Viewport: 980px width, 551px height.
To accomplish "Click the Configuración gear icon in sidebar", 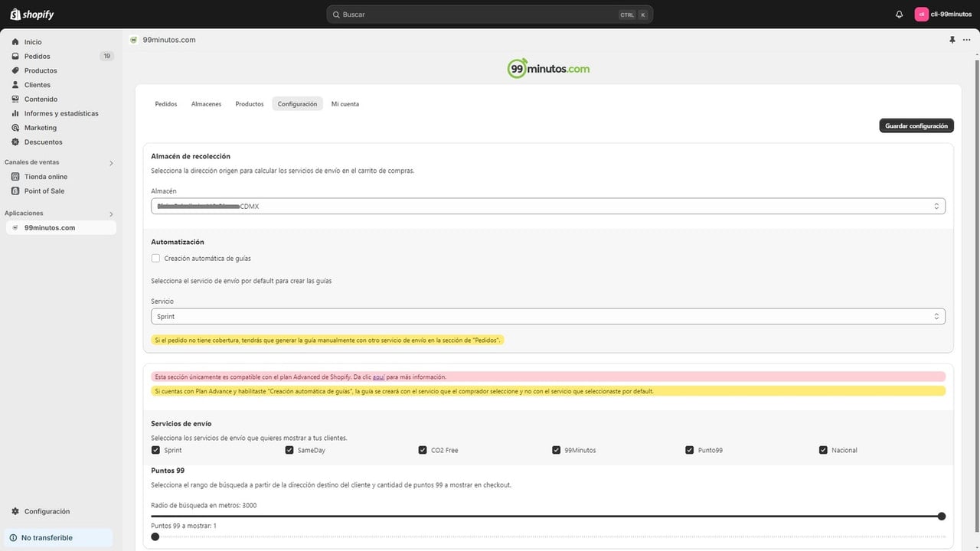I will pos(15,511).
